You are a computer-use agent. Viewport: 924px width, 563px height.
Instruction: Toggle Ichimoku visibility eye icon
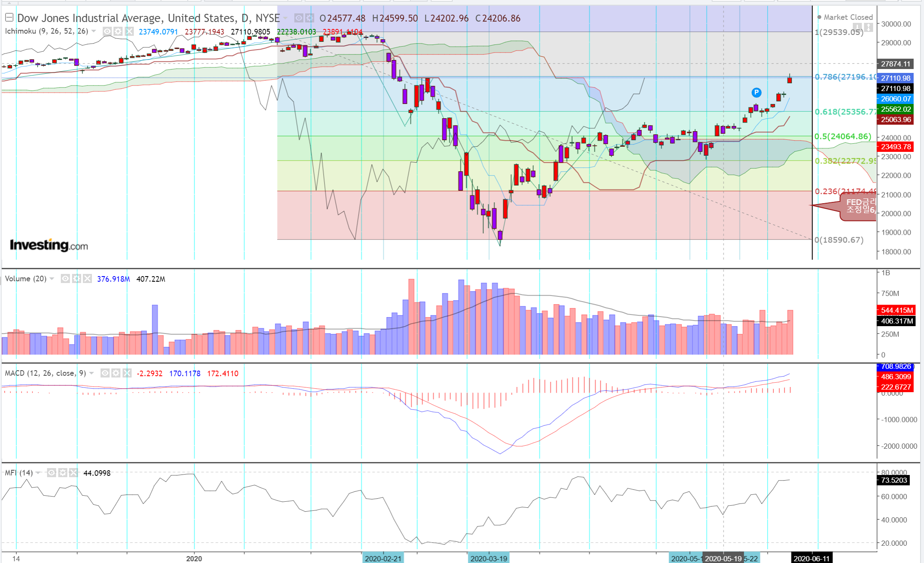click(x=107, y=31)
